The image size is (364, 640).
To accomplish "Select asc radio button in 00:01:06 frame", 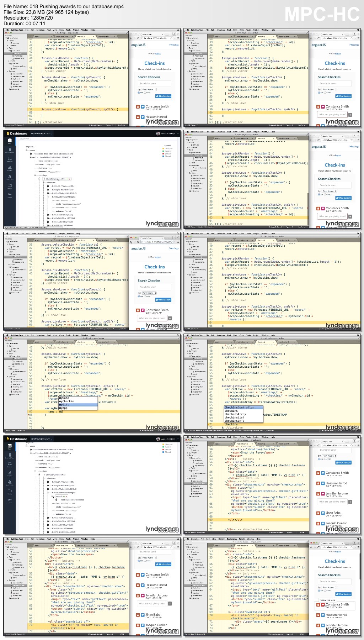I will 319,93.
